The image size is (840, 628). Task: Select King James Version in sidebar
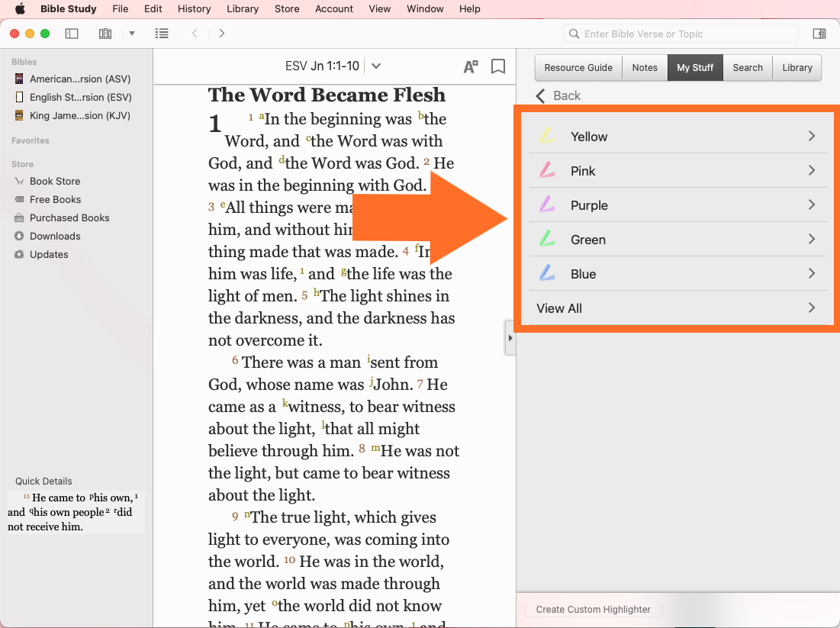click(x=79, y=115)
